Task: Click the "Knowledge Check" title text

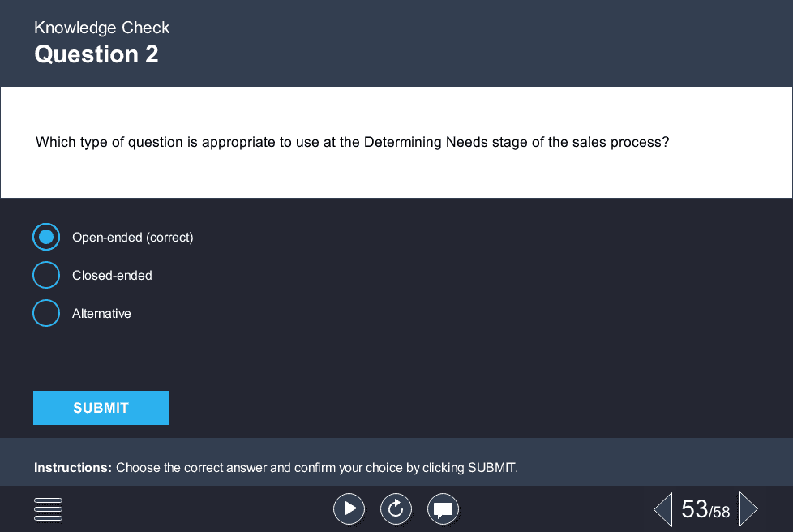Action: coord(102,28)
